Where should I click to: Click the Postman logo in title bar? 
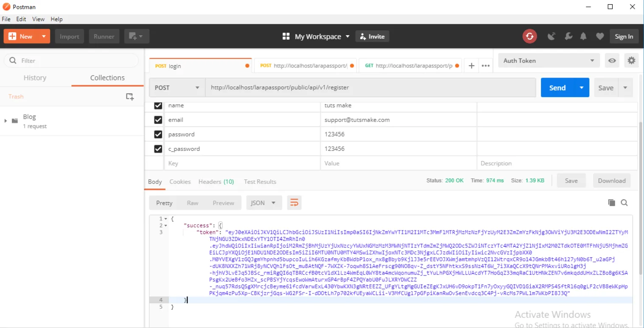tap(6, 7)
